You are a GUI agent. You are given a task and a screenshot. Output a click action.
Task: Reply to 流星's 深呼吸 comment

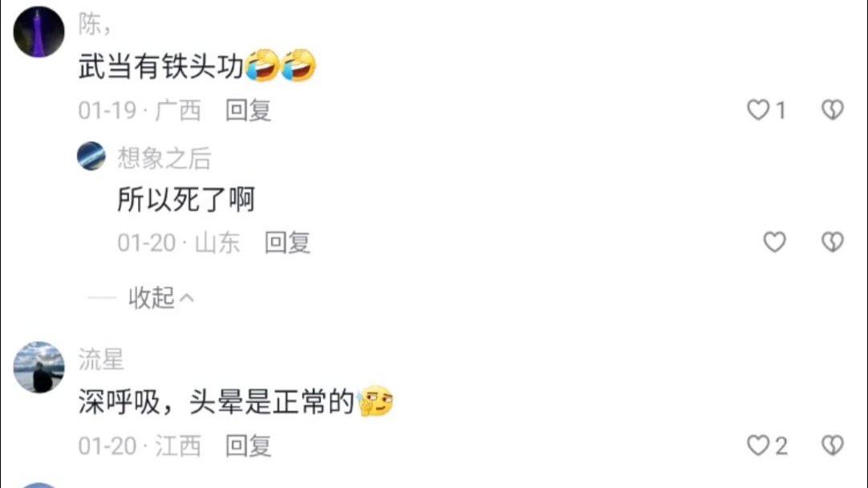248,446
